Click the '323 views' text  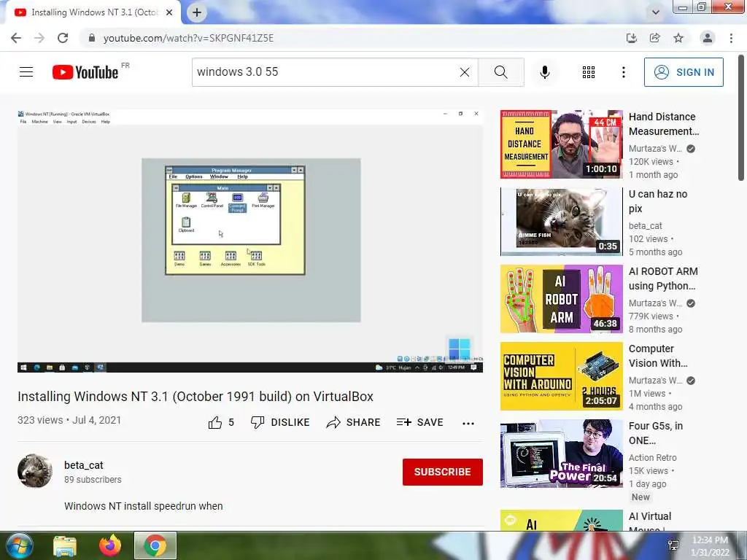point(40,420)
